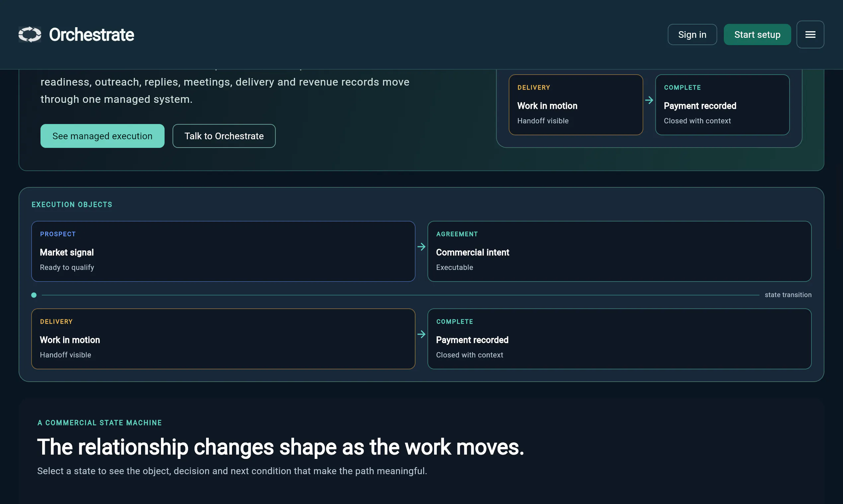This screenshot has height=504, width=843.
Task: Click the Start setup button
Action: pyautogui.click(x=757, y=34)
